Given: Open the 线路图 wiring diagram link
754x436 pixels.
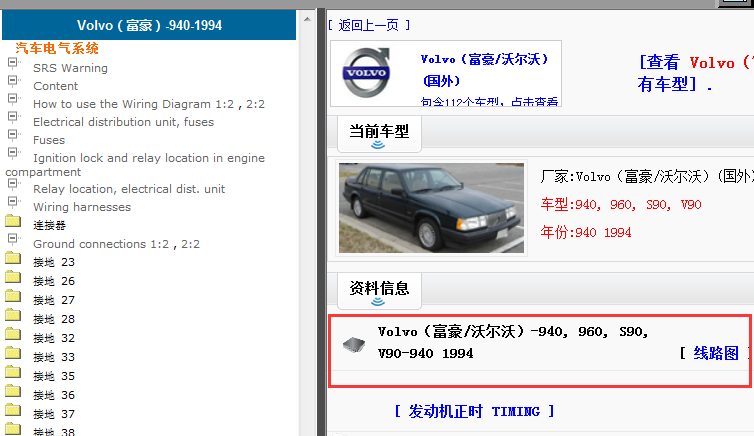Looking at the screenshot, I should click(716, 353).
